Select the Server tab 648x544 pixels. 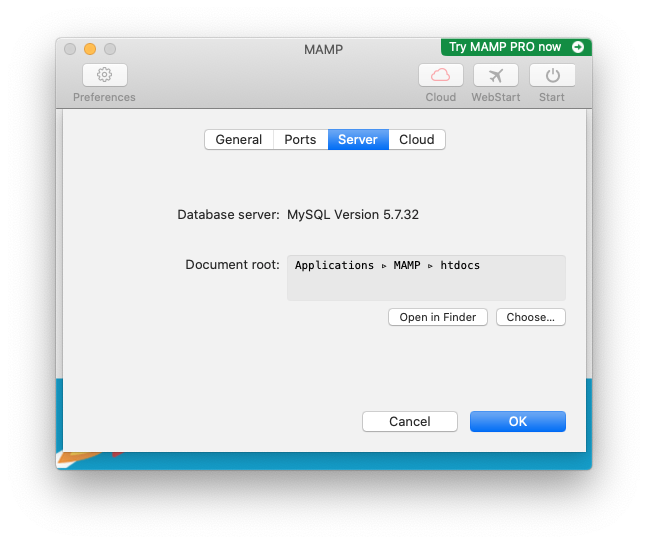point(358,140)
